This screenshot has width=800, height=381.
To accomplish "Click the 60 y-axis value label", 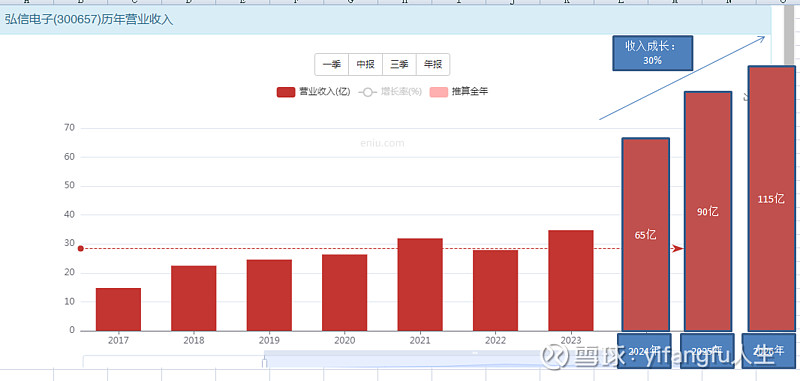I will tap(69, 157).
